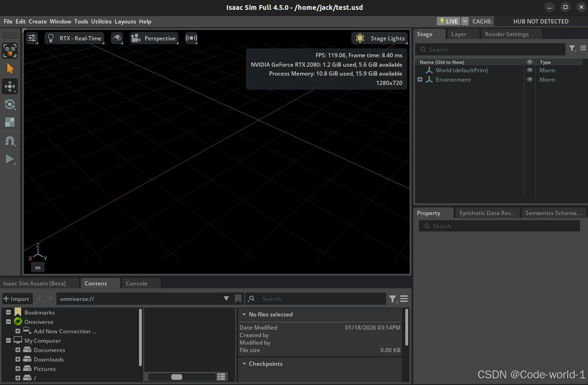Open Content browser hamburger options menu
588x385 pixels.
pyautogui.click(x=404, y=299)
